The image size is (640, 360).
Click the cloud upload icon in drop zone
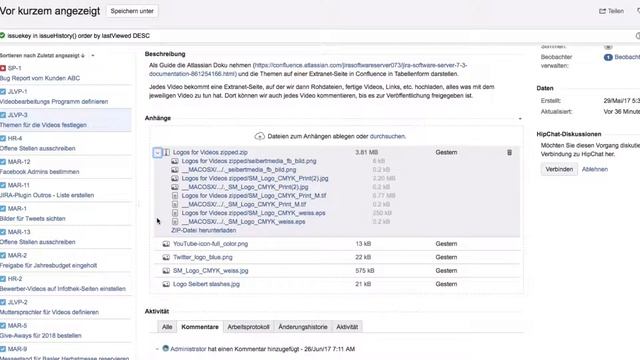click(x=260, y=136)
